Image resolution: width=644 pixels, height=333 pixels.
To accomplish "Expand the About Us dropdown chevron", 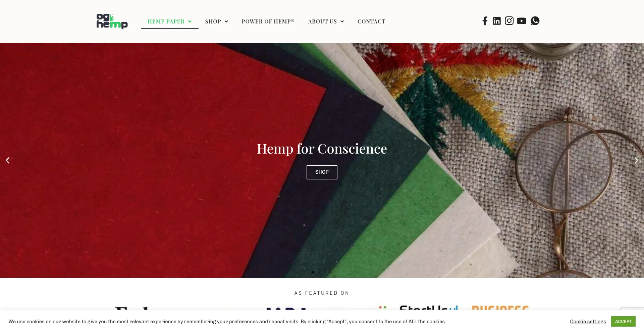I will click(x=342, y=21).
